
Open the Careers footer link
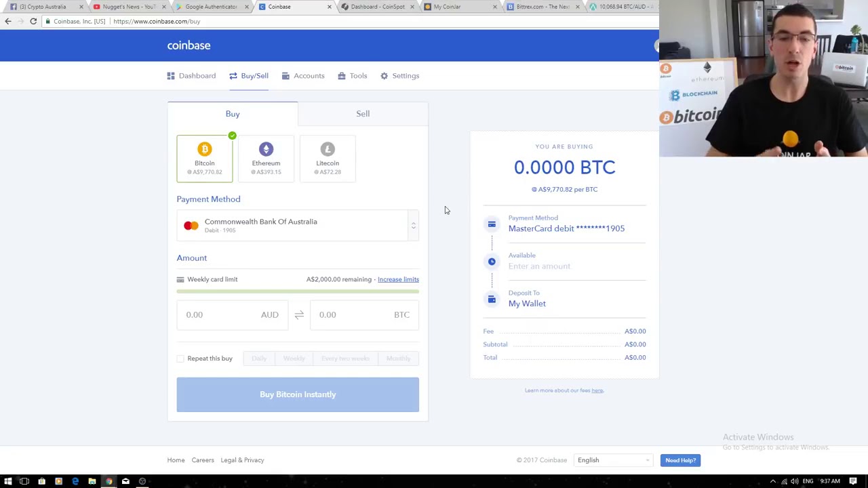203,460
